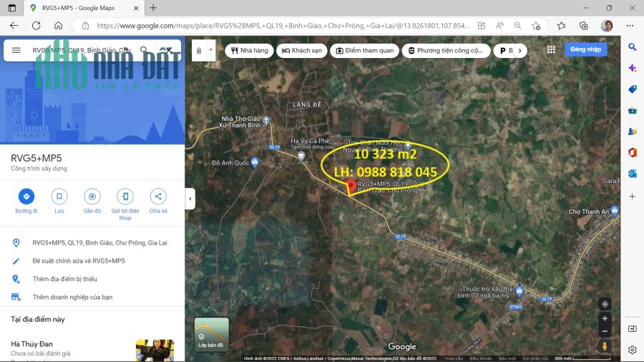Click the Đường đi directions button
Screen dimensions: 644x362
[26, 197]
